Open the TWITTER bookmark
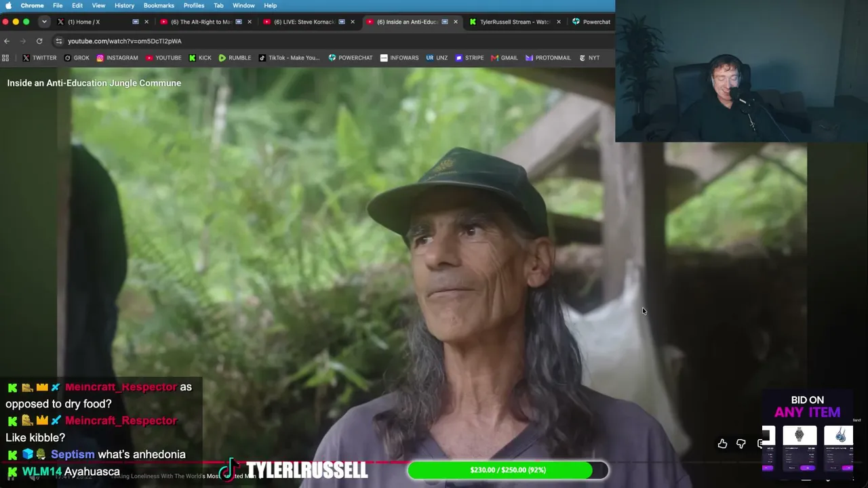 click(x=39, y=58)
